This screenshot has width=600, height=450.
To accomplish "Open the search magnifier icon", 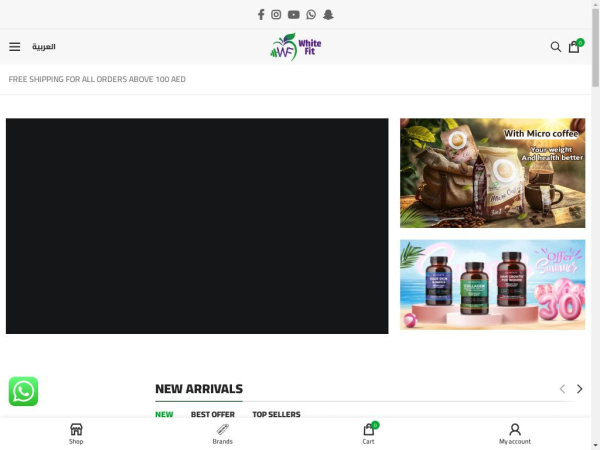I will 556,47.
